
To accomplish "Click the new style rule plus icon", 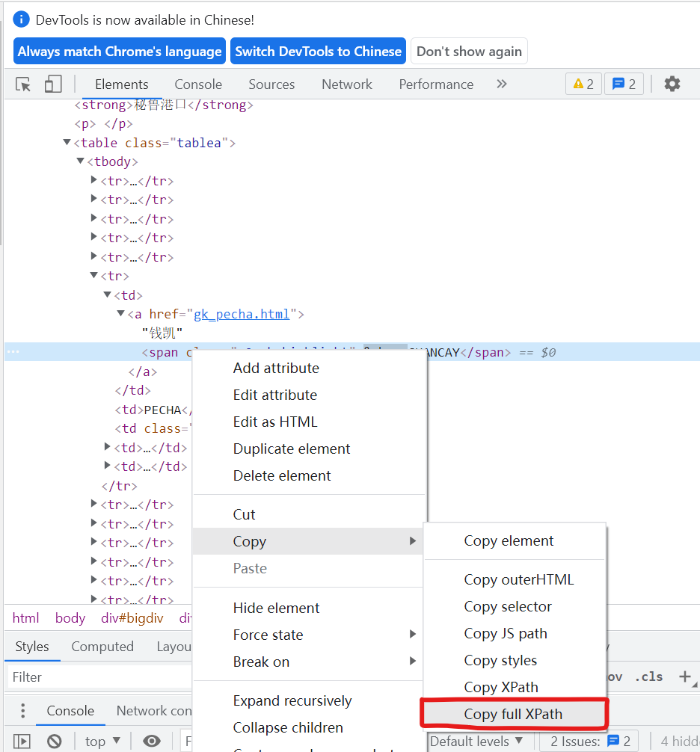I will tap(687, 677).
